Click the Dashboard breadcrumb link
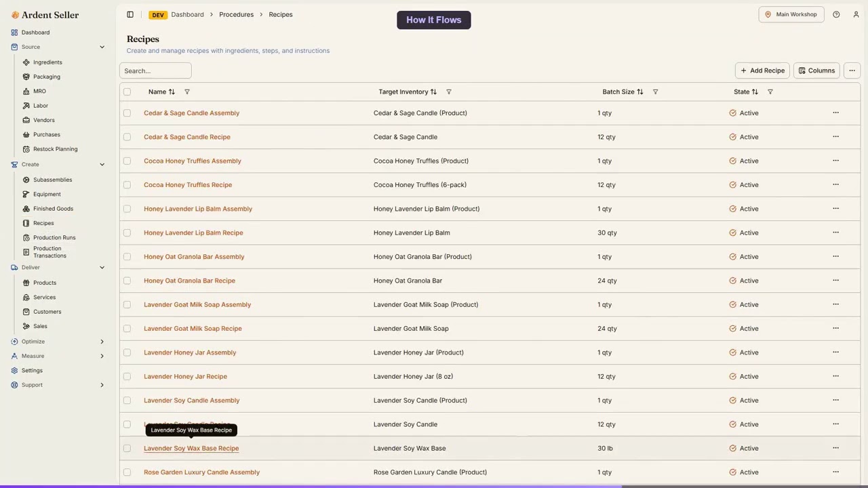This screenshot has width=868, height=488. tap(187, 14)
